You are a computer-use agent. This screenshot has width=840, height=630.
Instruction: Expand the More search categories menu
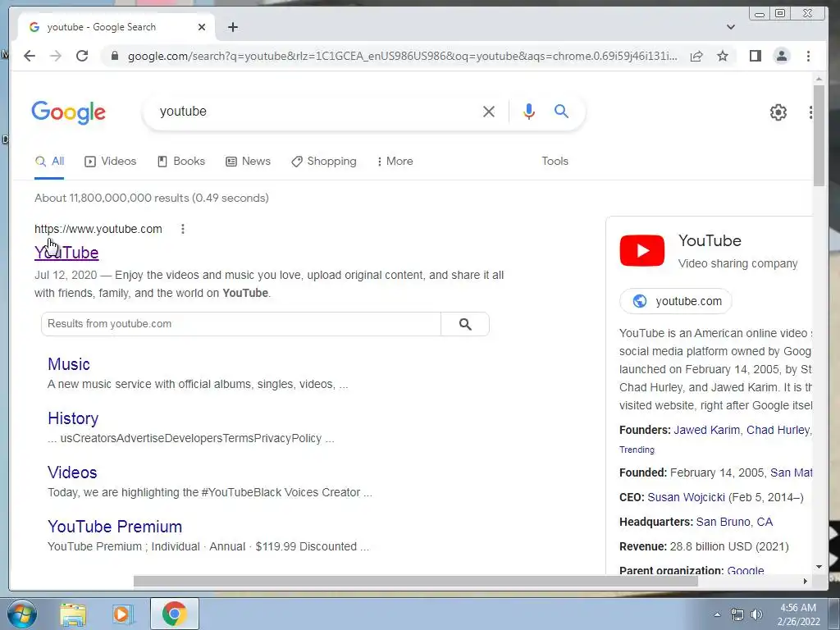click(x=395, y=162)
